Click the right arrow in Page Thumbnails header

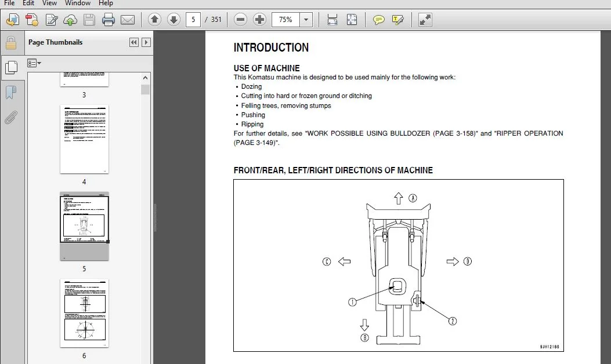pos(146,42)
